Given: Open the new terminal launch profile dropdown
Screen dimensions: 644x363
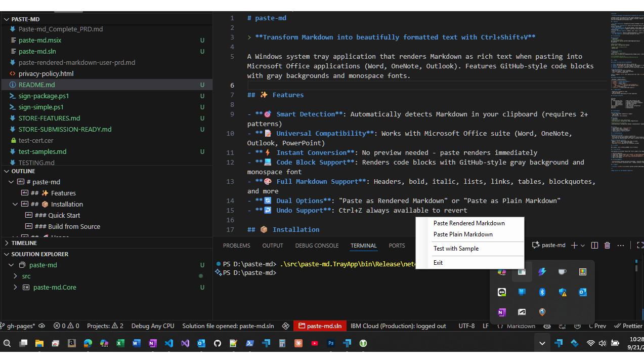Looking at the screenshot, I should pos(583,246).
